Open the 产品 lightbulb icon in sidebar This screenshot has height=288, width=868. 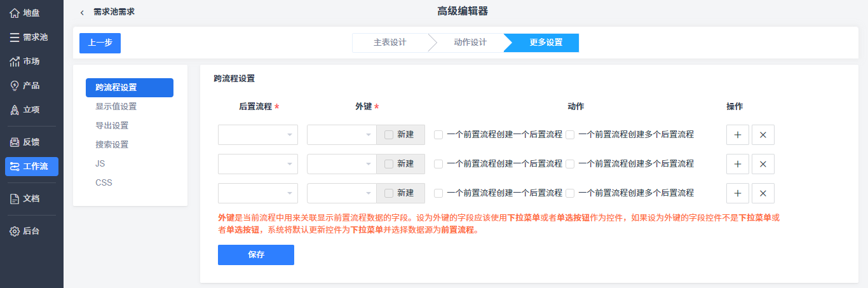click(x=15, y=85)
